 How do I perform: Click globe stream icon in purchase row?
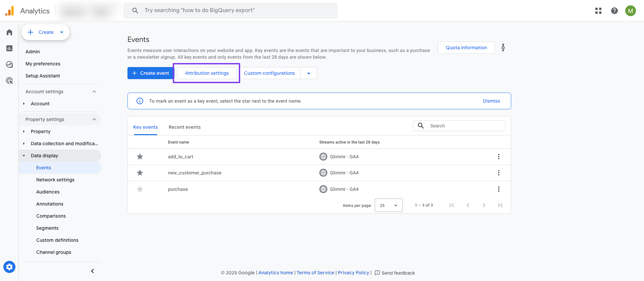tap(323, 189)
